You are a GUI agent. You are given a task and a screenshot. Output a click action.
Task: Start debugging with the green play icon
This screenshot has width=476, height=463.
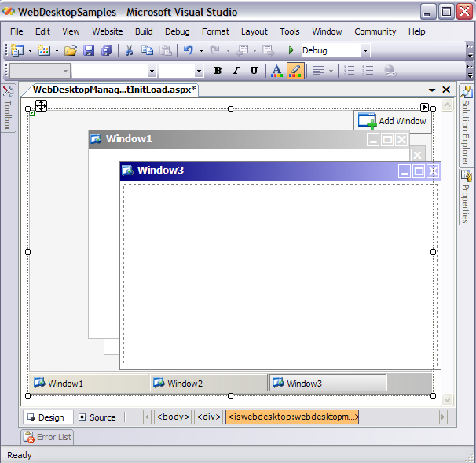click(291, 50)
